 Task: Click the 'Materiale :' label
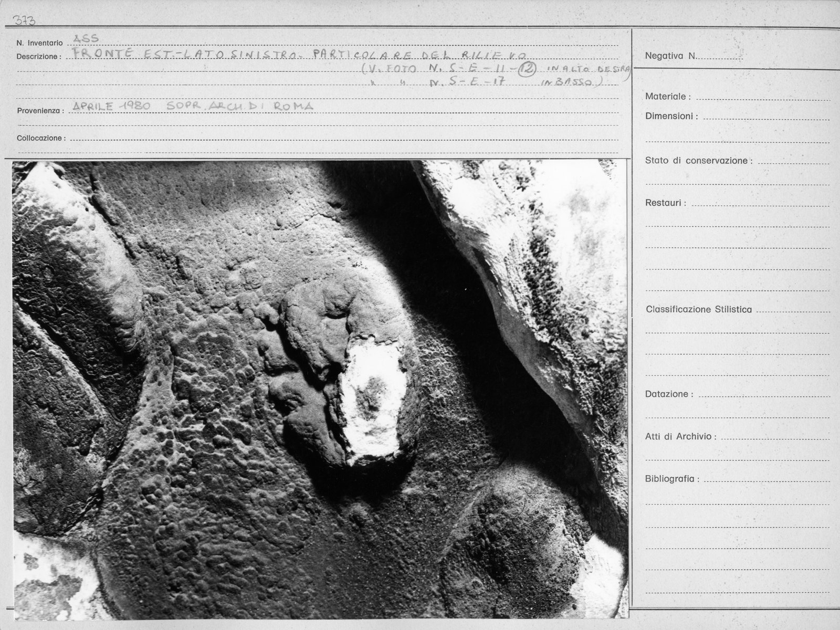(x=668, y=97)
